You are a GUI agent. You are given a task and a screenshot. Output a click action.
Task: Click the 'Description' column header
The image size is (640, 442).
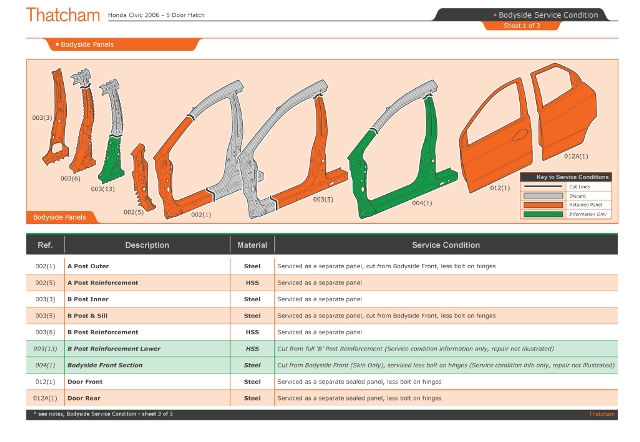[147, 245]
